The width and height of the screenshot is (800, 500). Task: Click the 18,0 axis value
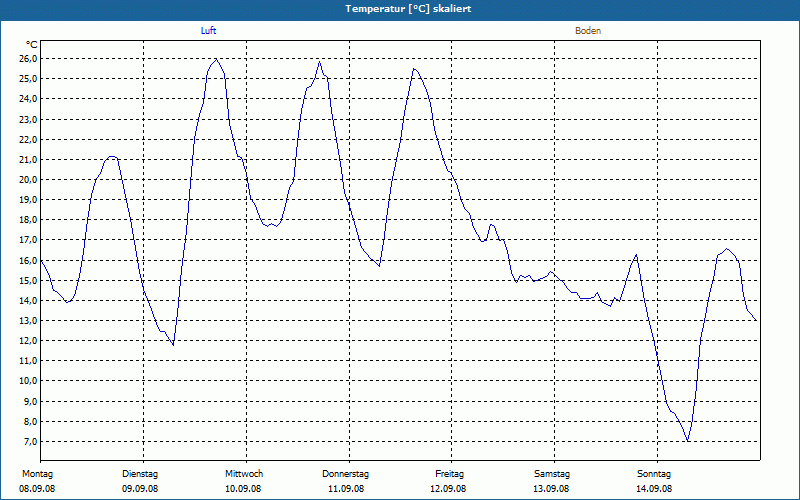click(x=29, y=219)
